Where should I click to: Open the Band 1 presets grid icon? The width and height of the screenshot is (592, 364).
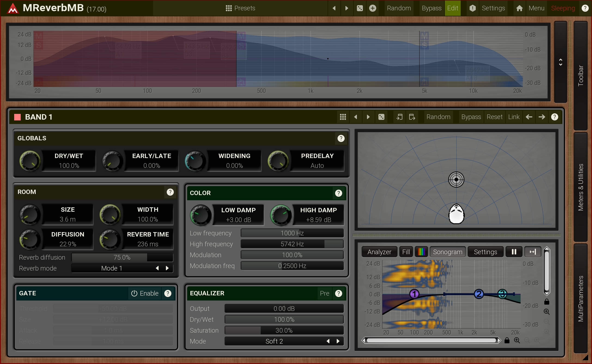343,117
